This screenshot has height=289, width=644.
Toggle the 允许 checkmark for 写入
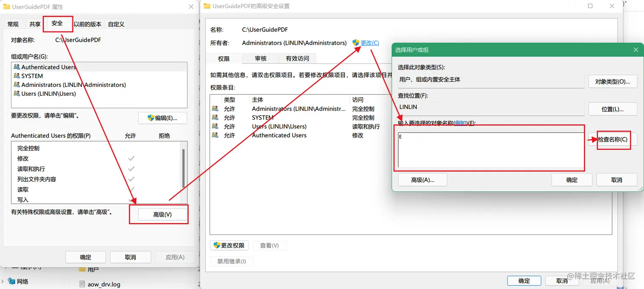(x=131, y=199)
